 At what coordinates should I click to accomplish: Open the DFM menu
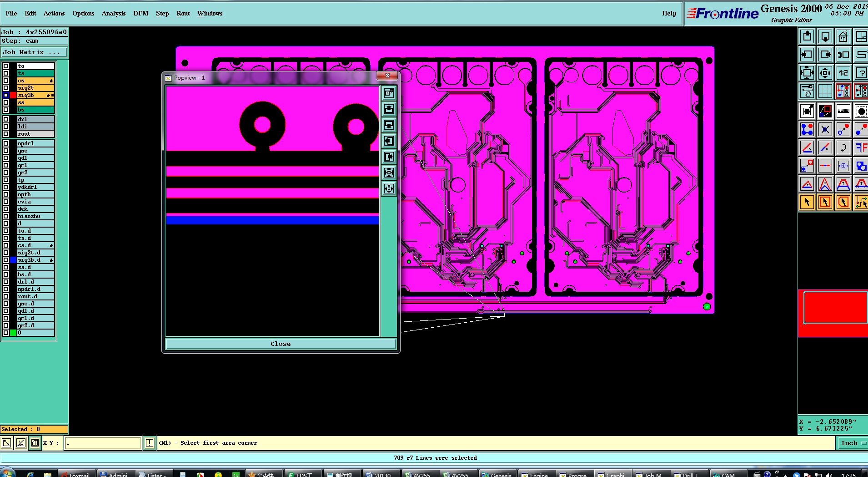point(141,13)
